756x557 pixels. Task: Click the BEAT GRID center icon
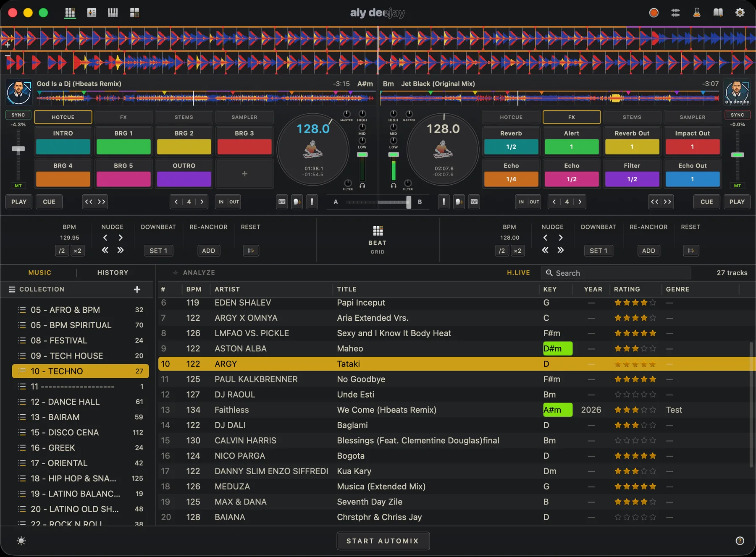378,231
